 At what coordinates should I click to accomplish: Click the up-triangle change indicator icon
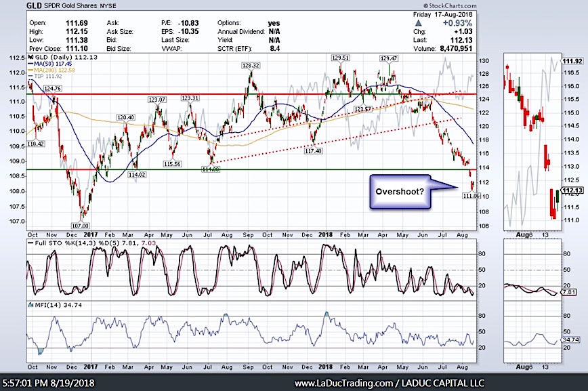pos(418,23)
